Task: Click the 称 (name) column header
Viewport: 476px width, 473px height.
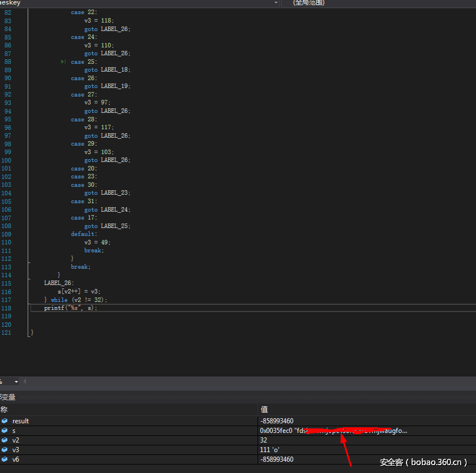Action: pos(5,410)
